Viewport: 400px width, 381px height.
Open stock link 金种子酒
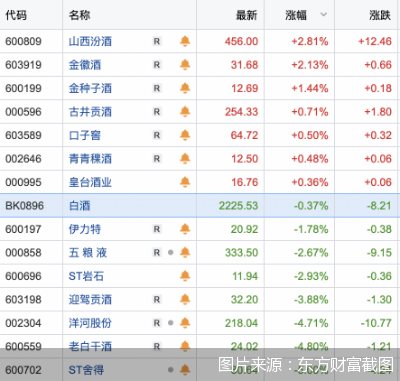pyautogui.click(x=90, y=88)
